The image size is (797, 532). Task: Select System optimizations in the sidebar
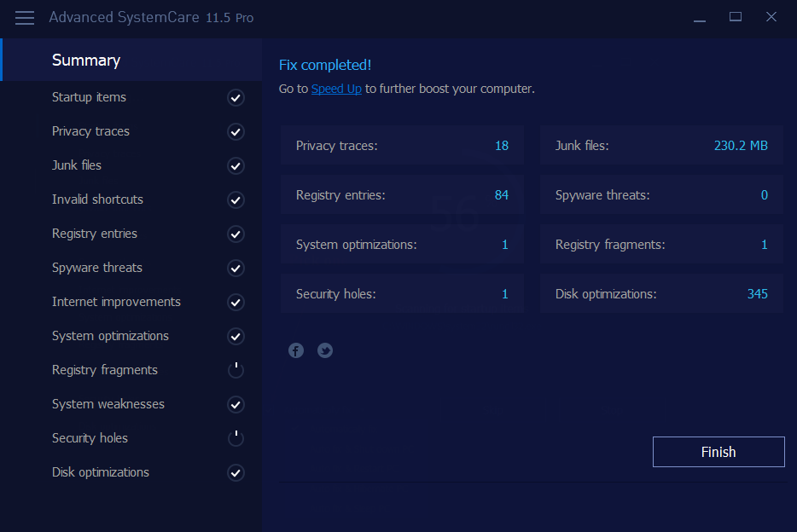coord(110,336)
